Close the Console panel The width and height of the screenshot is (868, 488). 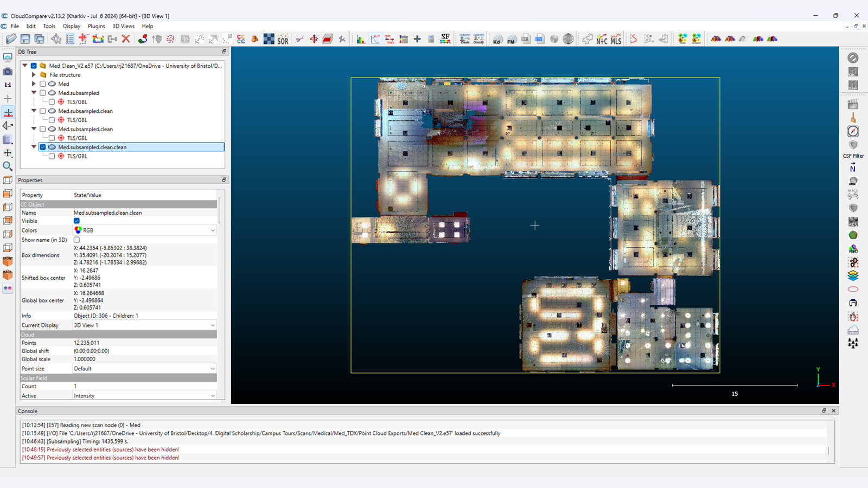coord(834,411)
